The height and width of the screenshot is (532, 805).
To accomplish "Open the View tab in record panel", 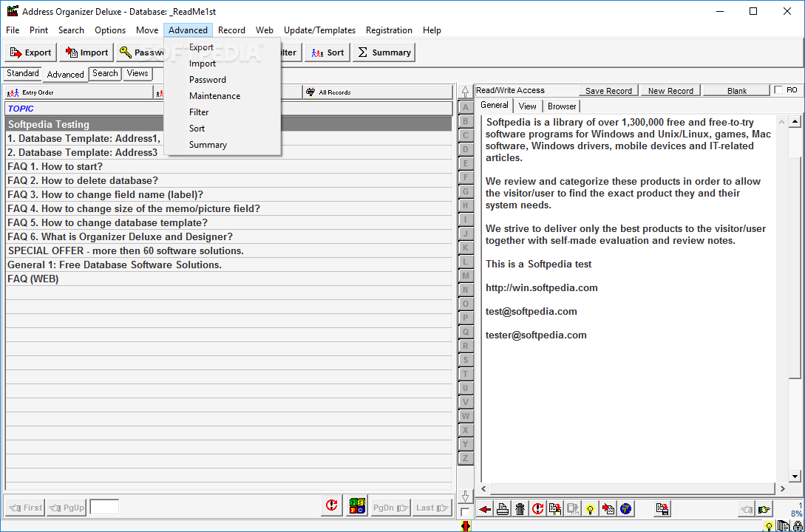I will click(527, 106).
